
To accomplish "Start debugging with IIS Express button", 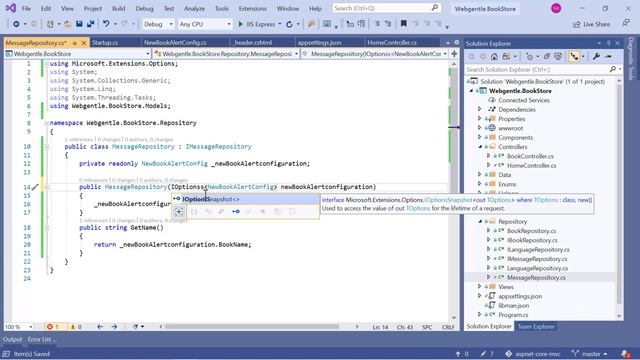I will click(x=256, y=24).
